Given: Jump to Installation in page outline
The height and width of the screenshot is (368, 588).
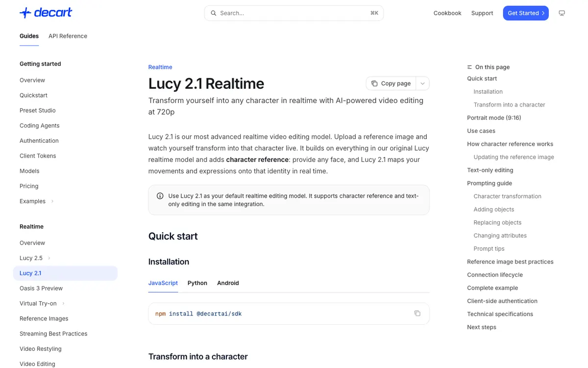Looking at the screenshot, I should click(488, 92).
